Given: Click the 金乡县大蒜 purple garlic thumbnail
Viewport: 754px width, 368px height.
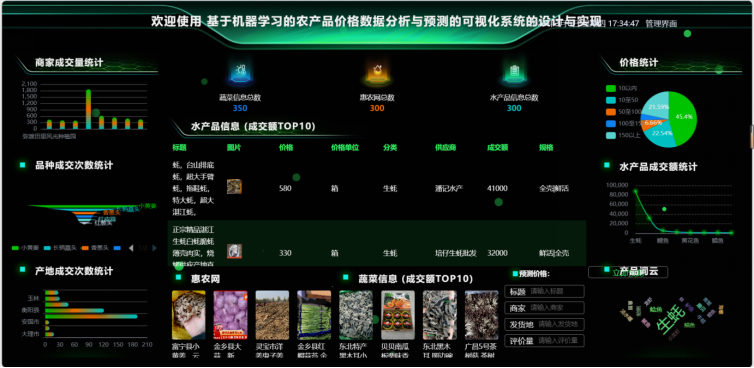Looking at the screenshot, I should point(230,315).
